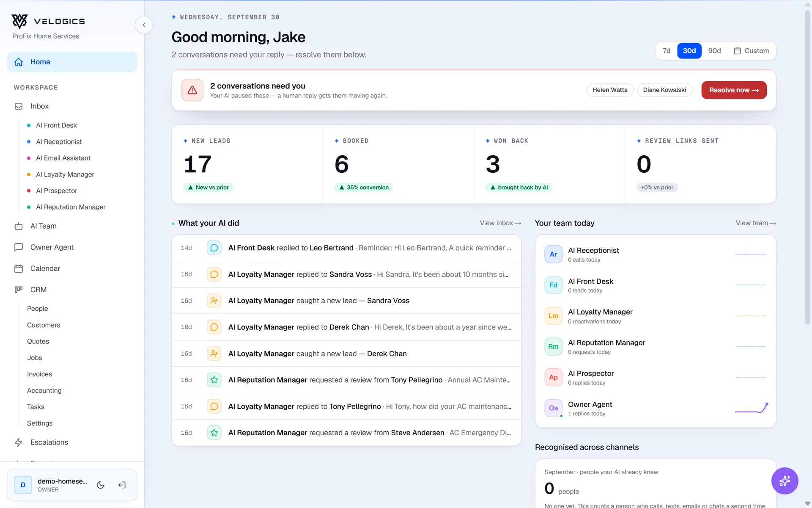Go to Quotes under CRM
The image size is (812, 508).
(x=38, y=341)
